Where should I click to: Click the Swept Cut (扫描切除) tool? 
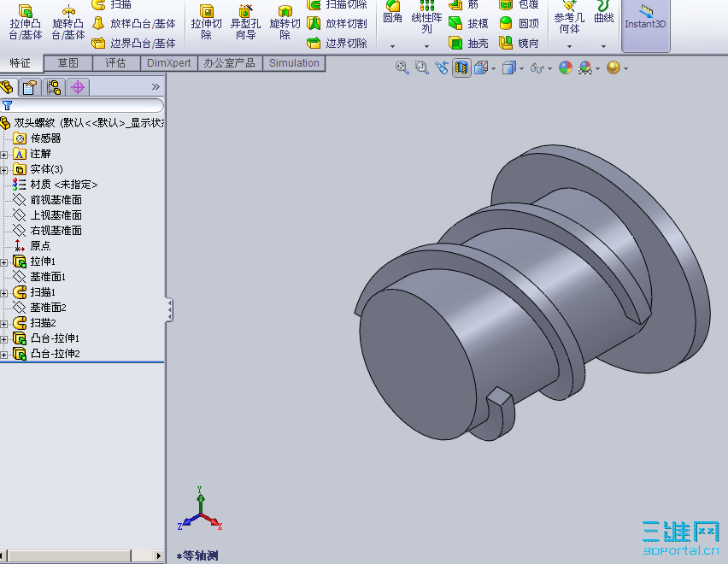point(337,4)
